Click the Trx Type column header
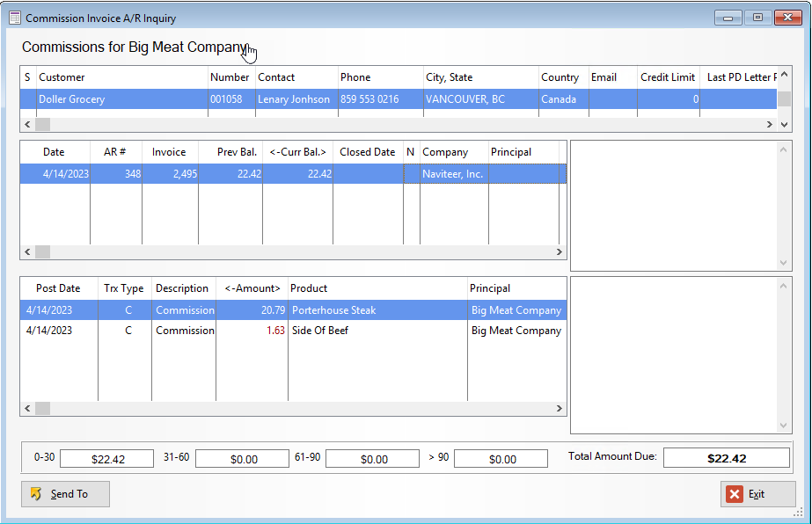This screenshot has width=812, height=524. pyautogui.click(x=124, y=288)
